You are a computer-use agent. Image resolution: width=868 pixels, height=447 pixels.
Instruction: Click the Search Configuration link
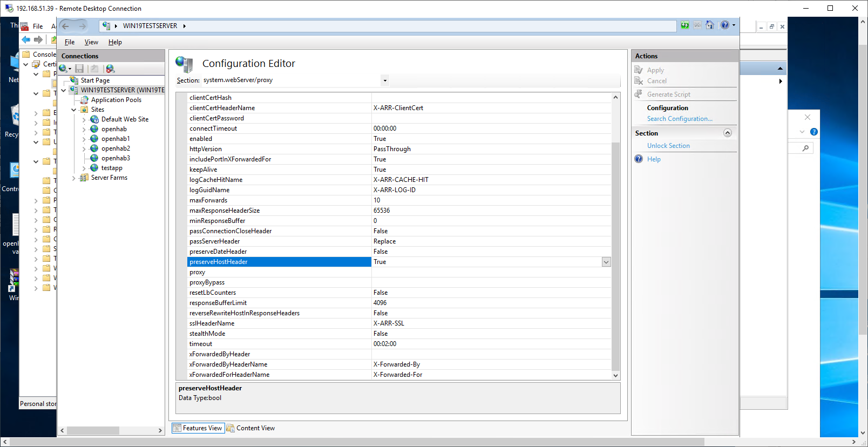coord(680,119)
